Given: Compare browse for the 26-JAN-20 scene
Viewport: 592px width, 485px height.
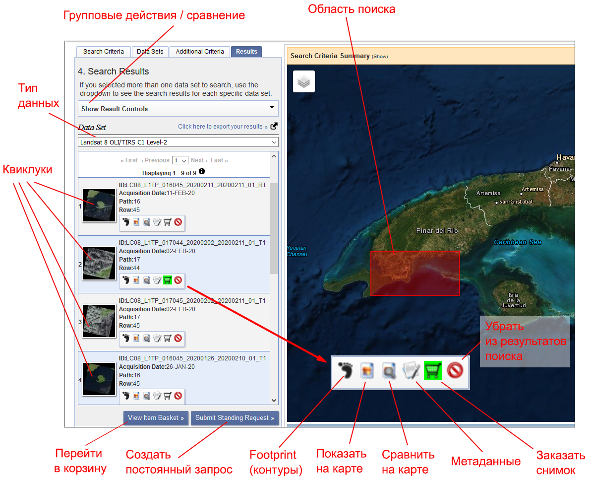Looking at the screenshot, I should (146, 396).
